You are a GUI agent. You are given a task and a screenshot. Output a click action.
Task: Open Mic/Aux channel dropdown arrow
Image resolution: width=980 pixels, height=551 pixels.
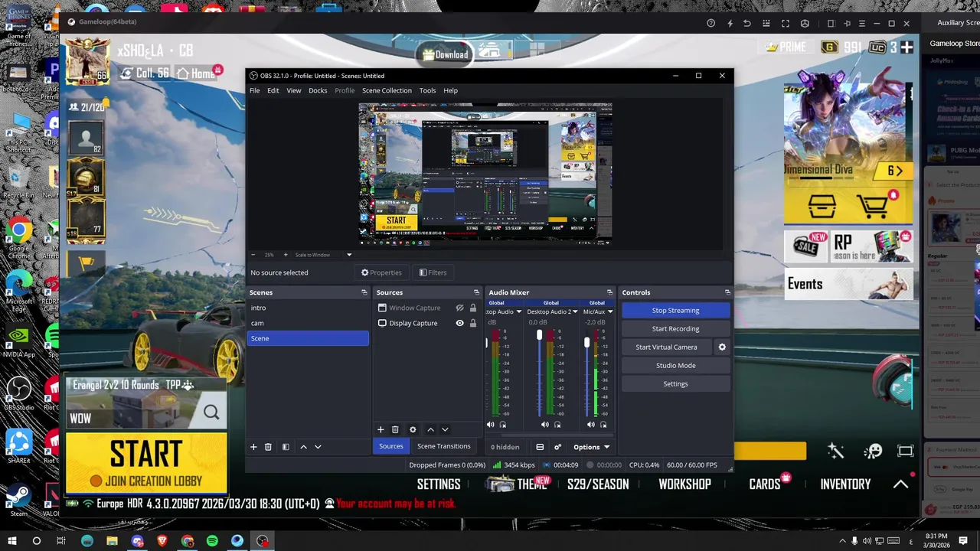pos(609,312)
